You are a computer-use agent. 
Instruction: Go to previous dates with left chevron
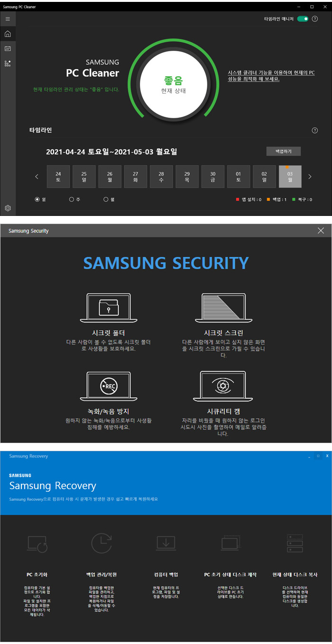[x=37, y=177]
